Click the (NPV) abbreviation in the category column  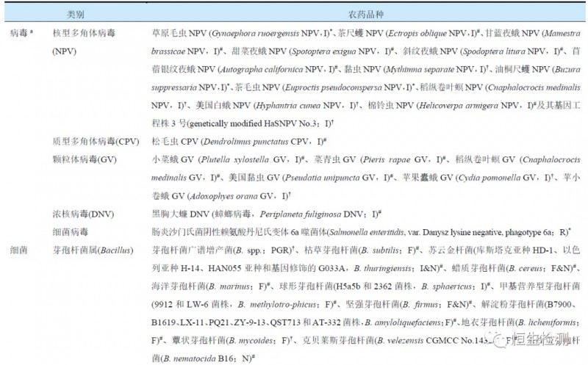65,53
